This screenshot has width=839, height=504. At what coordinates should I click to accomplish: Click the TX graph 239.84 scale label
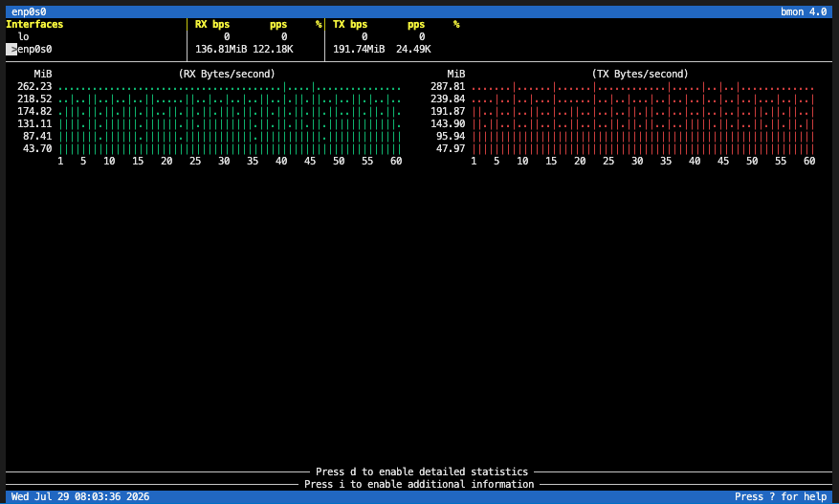pyautogui.click(x=448, y=99)
